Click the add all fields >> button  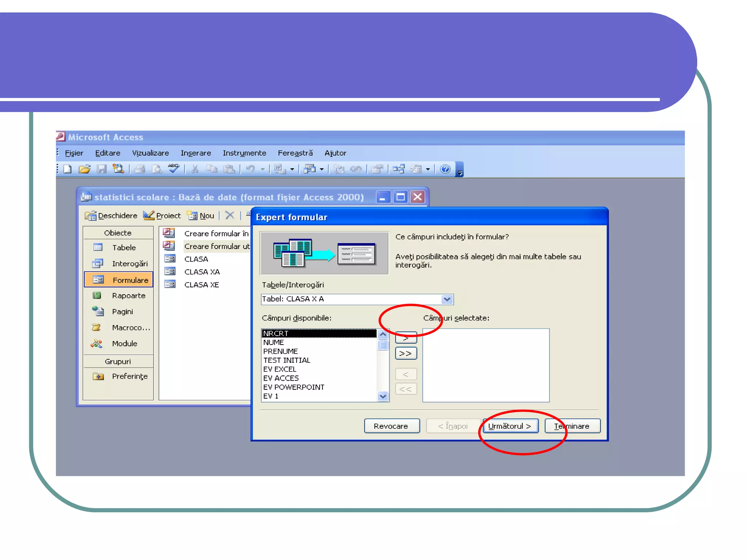coord(405,353)
